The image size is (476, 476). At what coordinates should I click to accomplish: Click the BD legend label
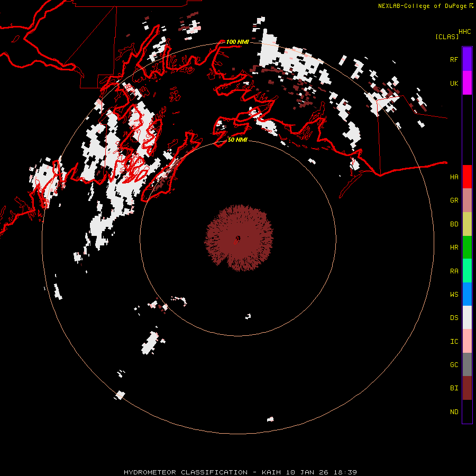454,224
